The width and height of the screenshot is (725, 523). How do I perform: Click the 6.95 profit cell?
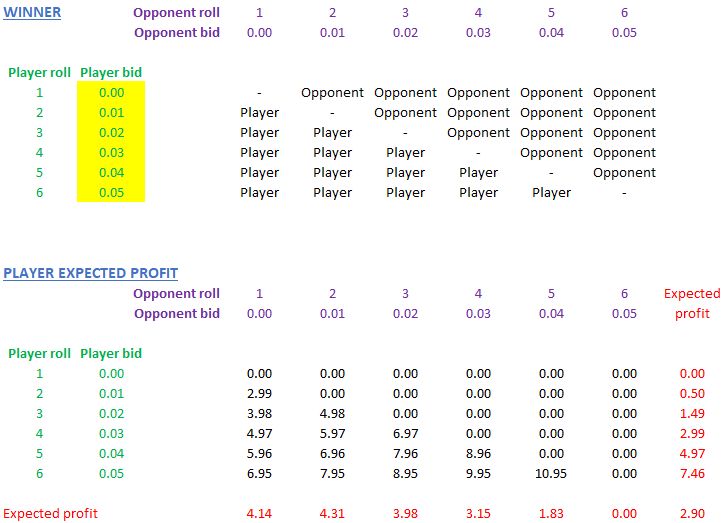[259, 474]
